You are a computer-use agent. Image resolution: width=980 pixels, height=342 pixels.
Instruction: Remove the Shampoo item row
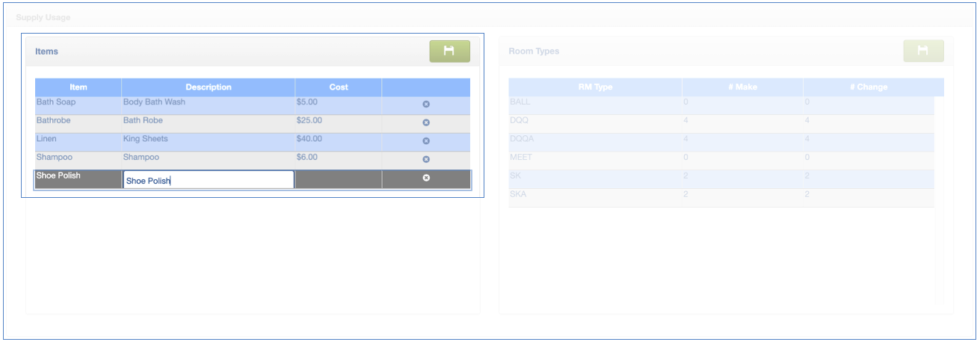click(x=426, y=160)
